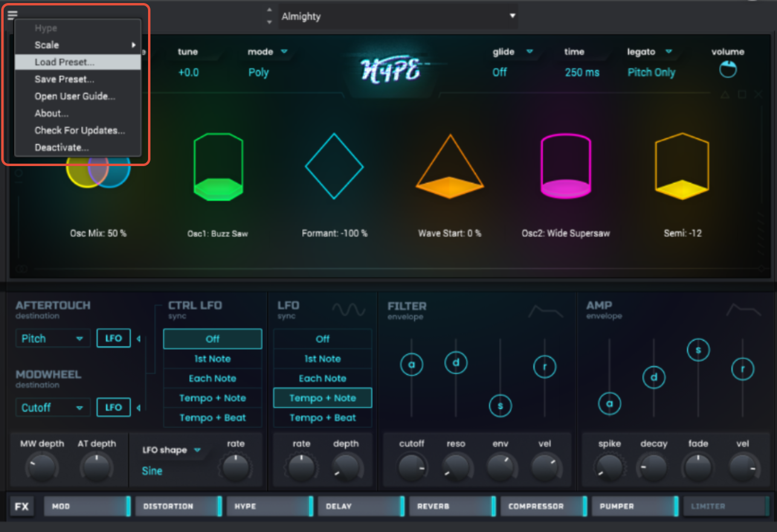Click the REVERB effect button
This screenshot has height=532, width=777.
pyautogui.click(x=453, y=506)
